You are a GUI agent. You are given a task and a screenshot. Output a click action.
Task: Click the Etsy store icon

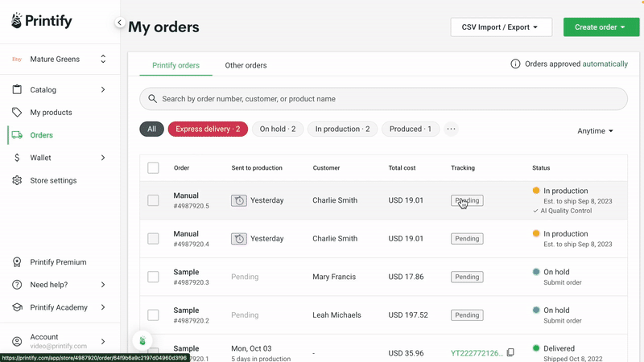point(17,59)
